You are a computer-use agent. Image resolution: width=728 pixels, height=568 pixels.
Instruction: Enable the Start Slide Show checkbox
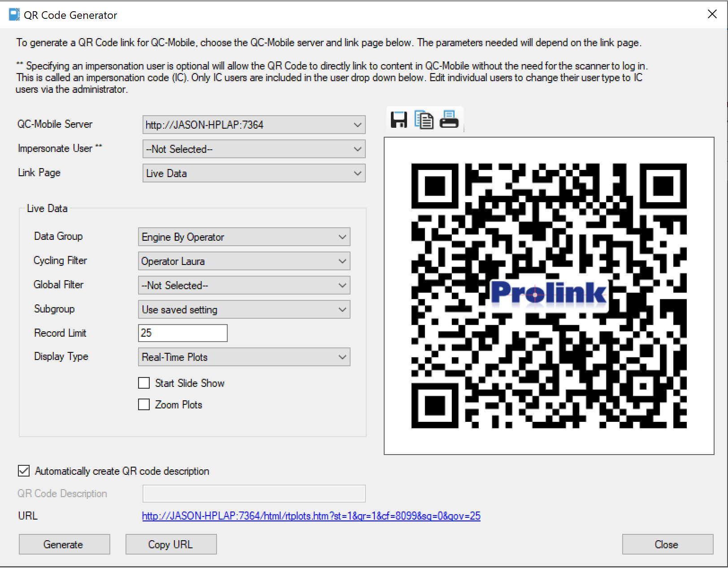click(x=144, y=383)
